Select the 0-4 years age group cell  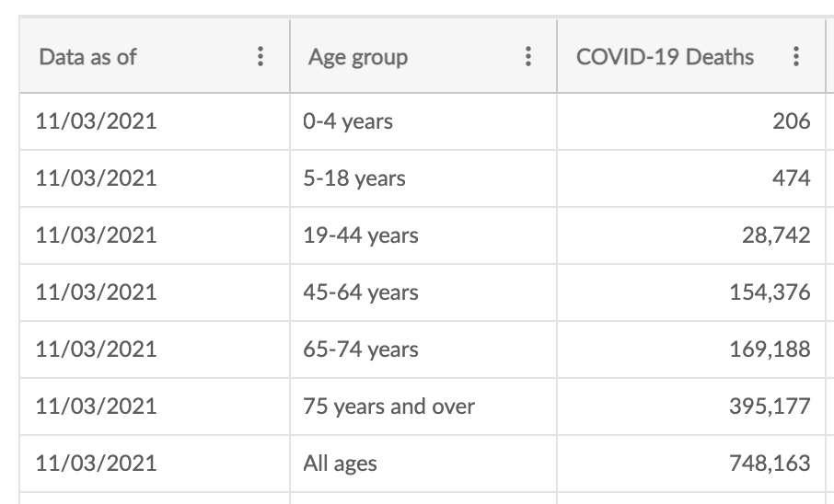coord(423,121)
